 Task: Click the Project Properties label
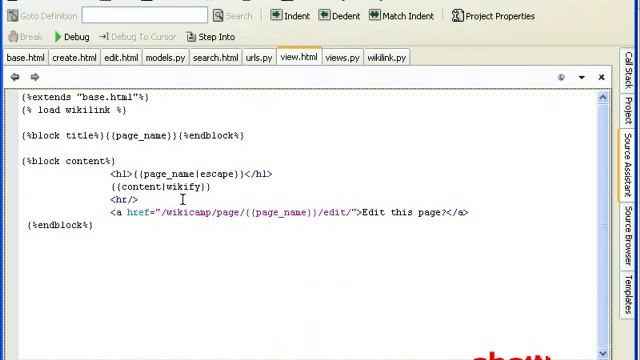pyautogui.click(x=500, y=16)
